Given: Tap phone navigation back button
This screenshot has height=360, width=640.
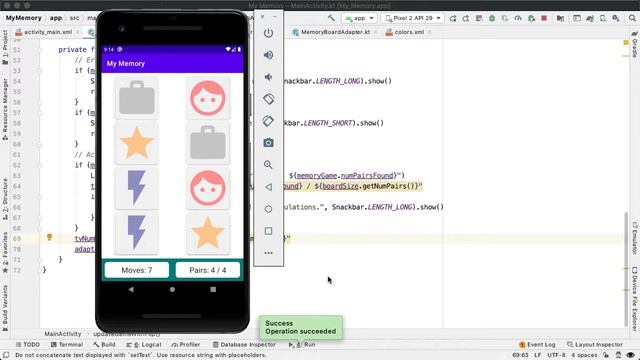Looking at the screenshot, I should [131, 289].
